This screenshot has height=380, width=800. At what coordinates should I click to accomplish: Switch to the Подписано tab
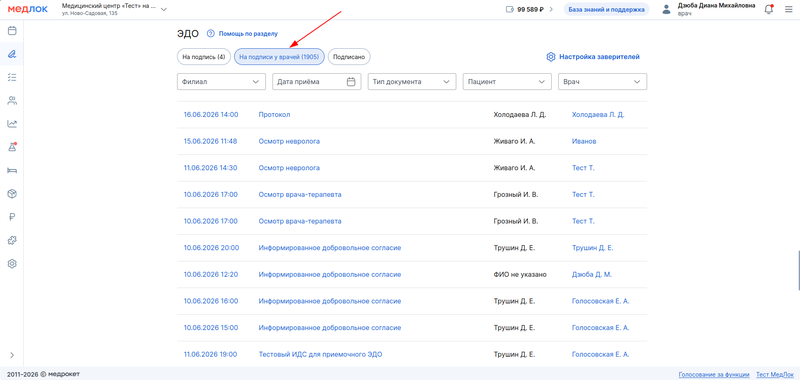pos(349,57)
